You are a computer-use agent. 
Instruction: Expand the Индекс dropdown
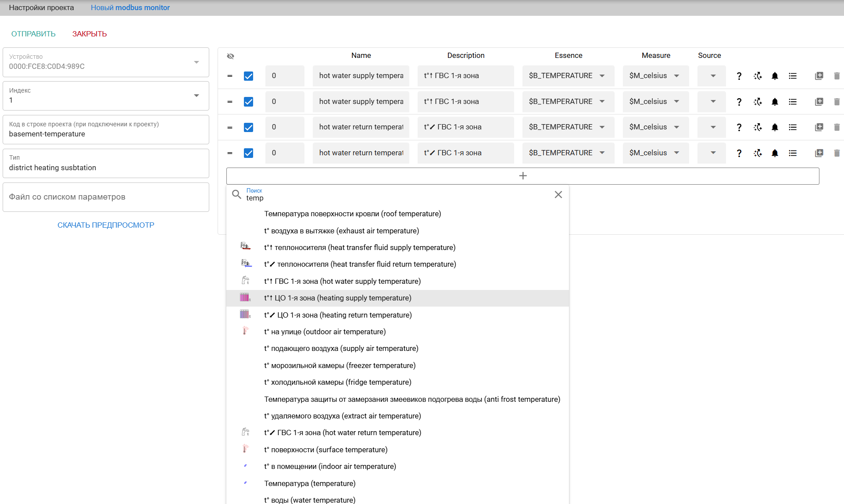(x=196, y=96)
